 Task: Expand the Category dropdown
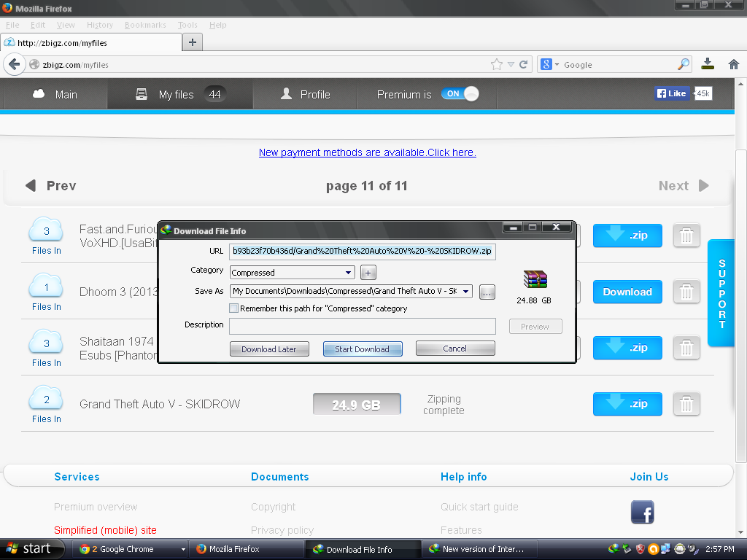point(348,273)
